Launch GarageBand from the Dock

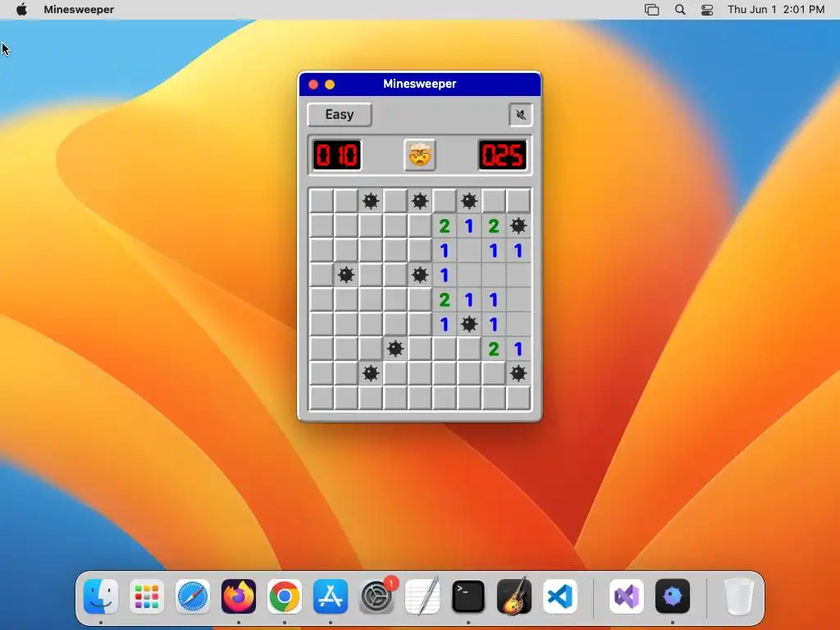click(x=514, y=596)
